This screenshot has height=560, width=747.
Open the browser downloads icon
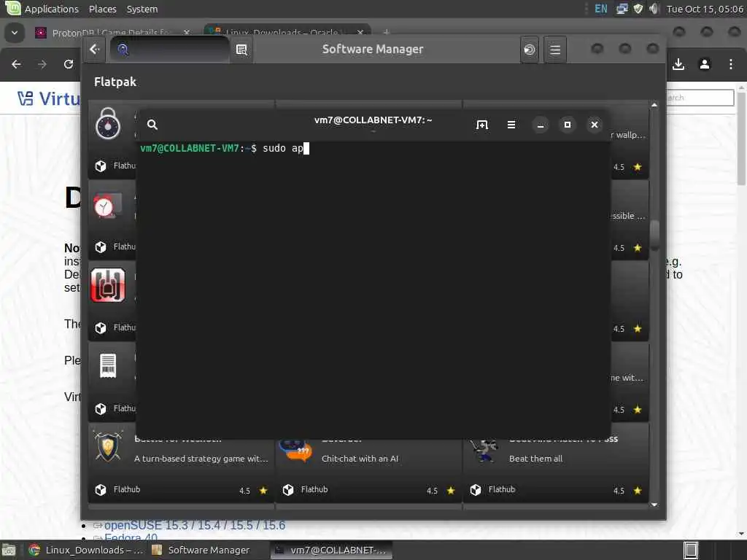678,64
